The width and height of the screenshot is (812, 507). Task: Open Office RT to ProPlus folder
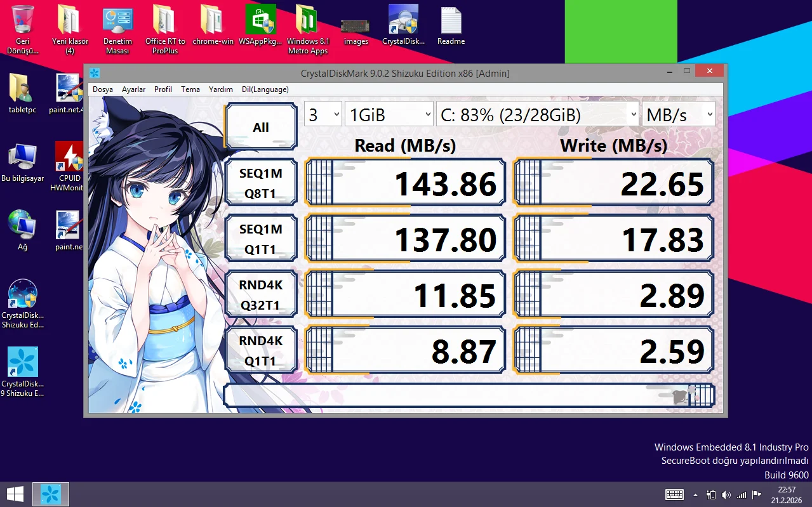[x=165, y=29]
